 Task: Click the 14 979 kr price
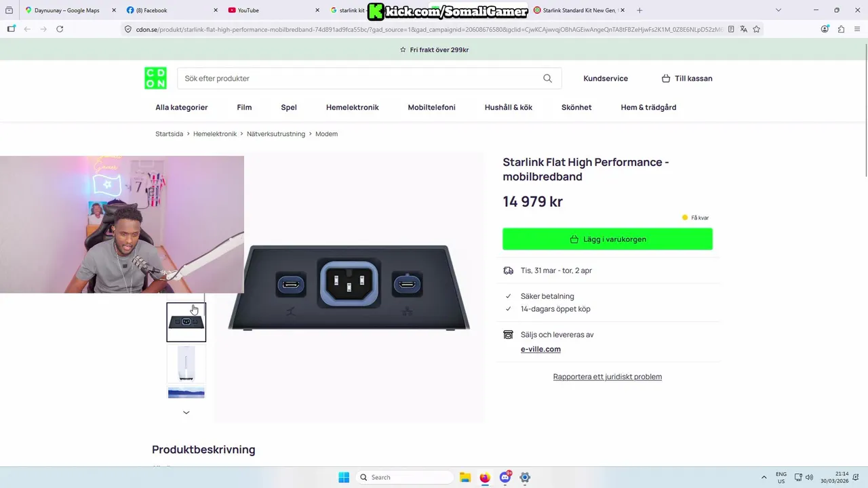click(532, 201)
